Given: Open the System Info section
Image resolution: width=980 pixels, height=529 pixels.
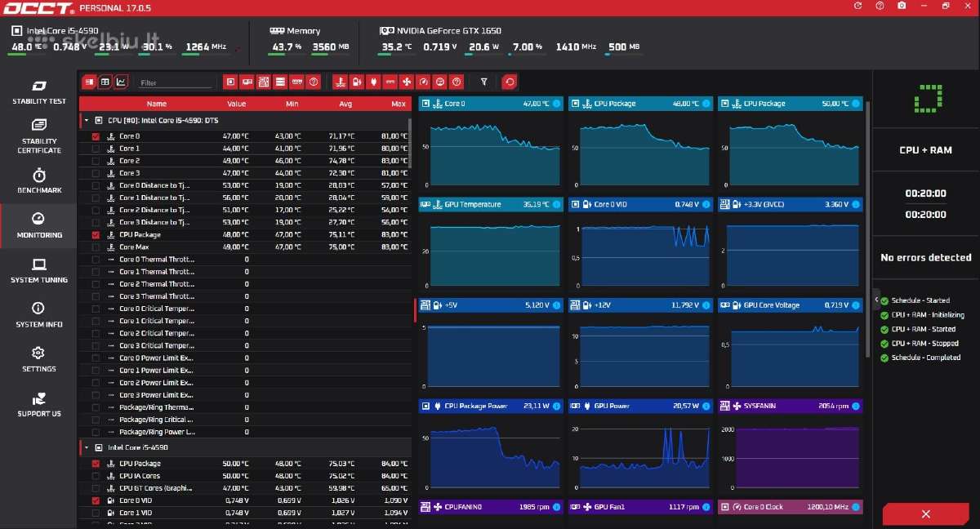Looking at the screenshot, I should [39, 315].
